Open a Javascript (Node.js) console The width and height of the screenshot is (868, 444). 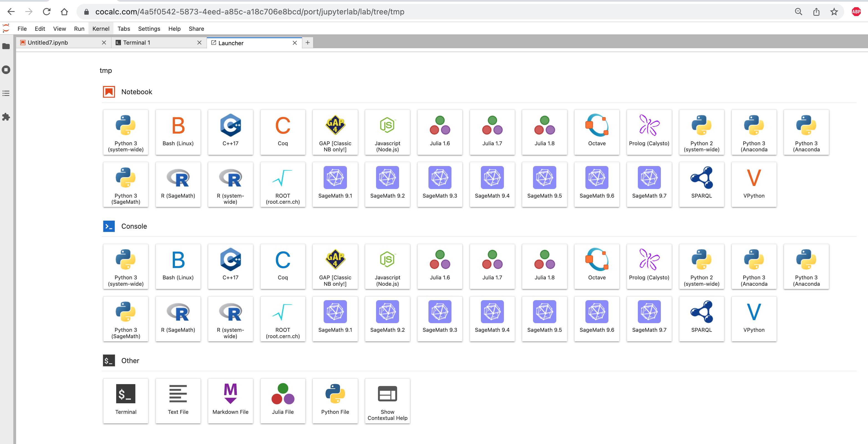pyautogui.click(x=387, y=266)
